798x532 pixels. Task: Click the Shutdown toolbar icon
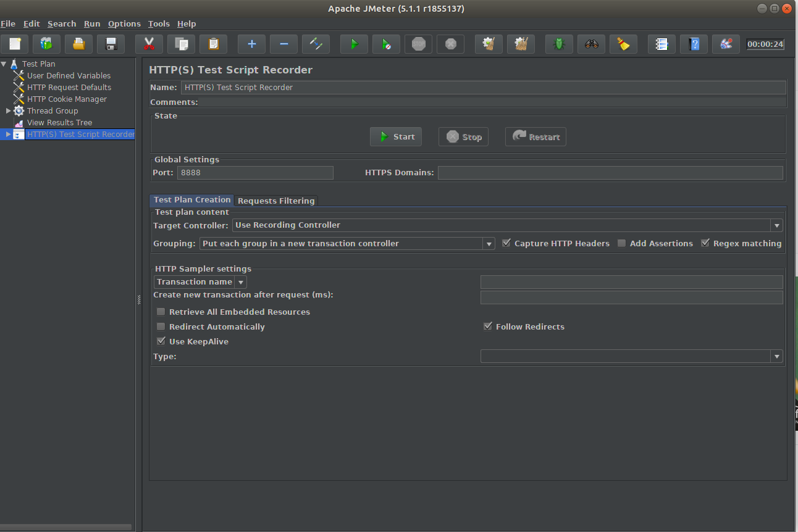pos(450,44)
